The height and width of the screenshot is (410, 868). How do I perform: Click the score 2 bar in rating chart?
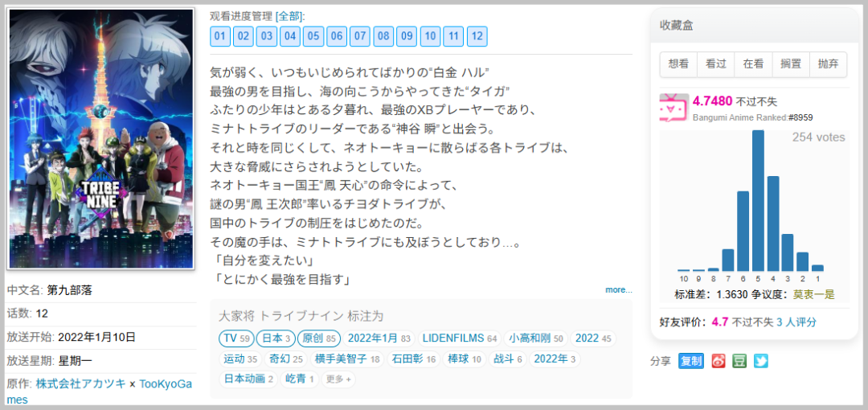(803, 261)
